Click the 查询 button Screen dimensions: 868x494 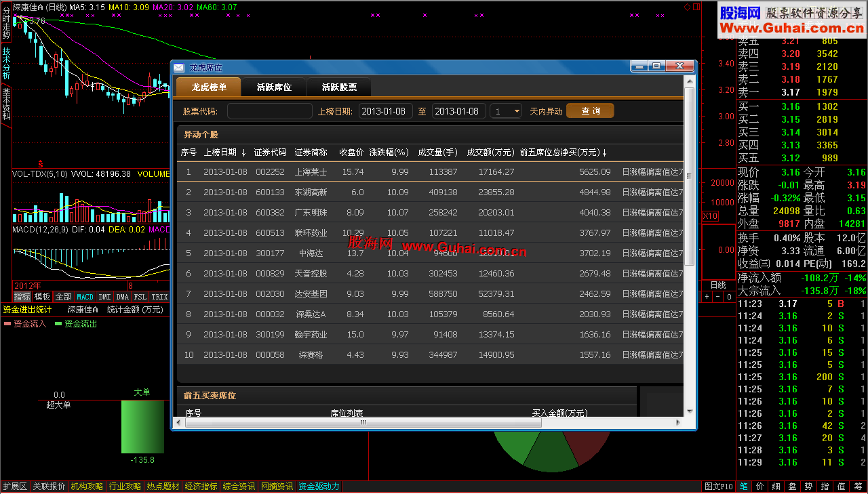coord(591,111)
